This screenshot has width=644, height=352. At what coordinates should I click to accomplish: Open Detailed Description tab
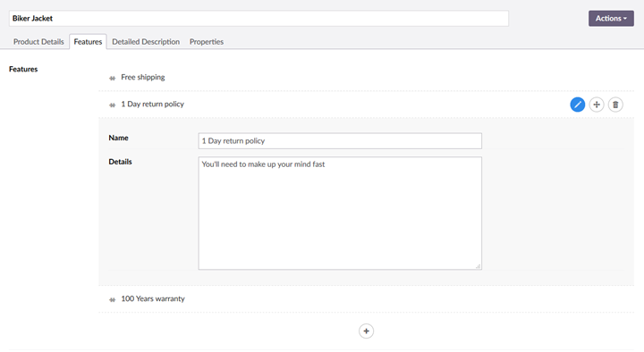[x=146, y=42]
